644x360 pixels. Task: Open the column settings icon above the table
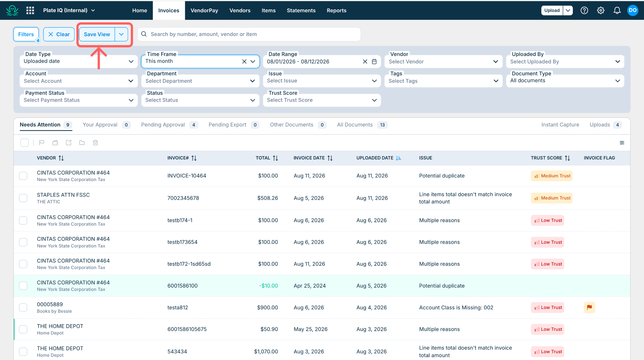[x=622, y=143]
